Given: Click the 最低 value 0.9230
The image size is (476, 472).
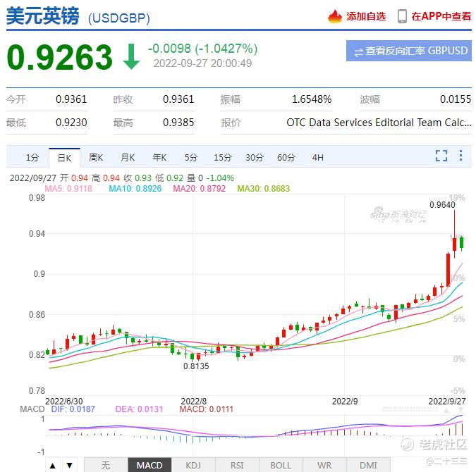Looking at the screenshot, I should [71, 123].
